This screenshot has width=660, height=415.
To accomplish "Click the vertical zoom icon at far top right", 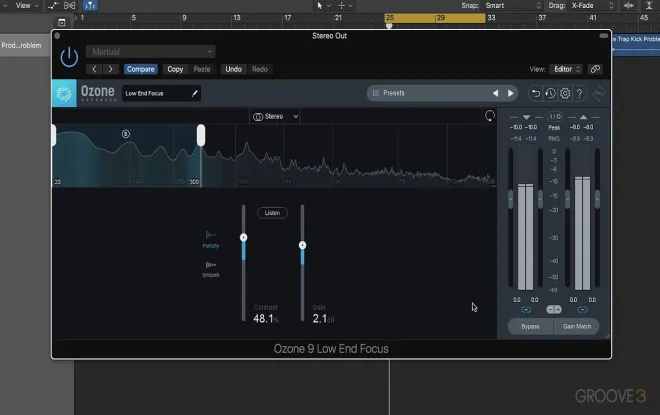I will point(649,5).
